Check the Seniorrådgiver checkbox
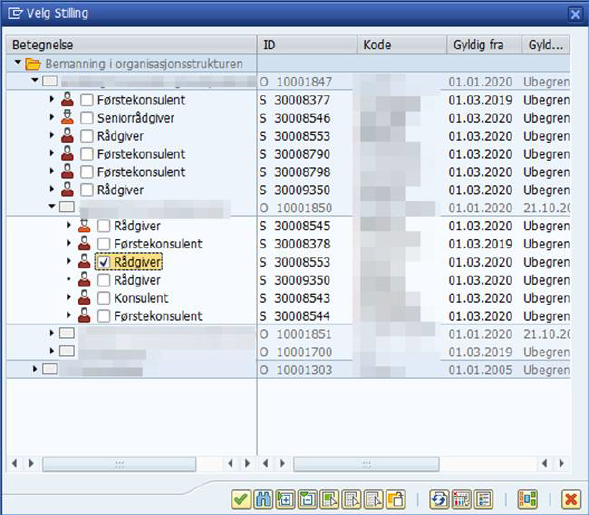Viewport: 589px width, 515px height. tap(87, 118)
